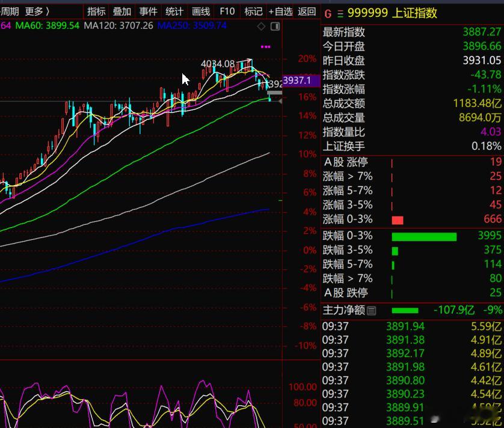Click the MA250: 3509.74 label

[192, 26]
